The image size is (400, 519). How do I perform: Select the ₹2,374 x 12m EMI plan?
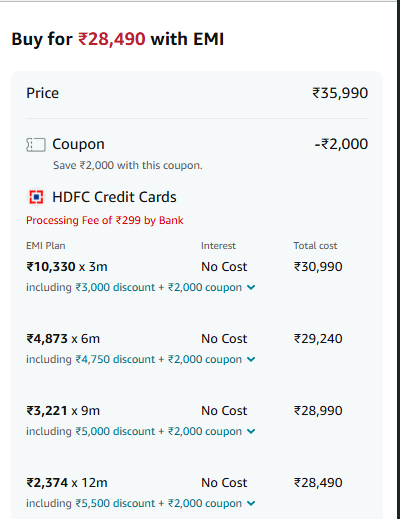tap(67, 483)
